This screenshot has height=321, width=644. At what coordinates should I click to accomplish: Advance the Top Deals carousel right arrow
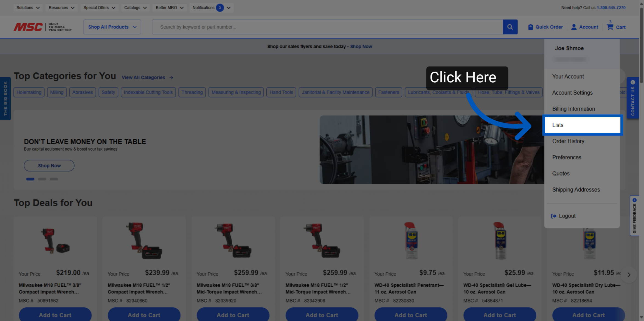(x=629, y=274)
